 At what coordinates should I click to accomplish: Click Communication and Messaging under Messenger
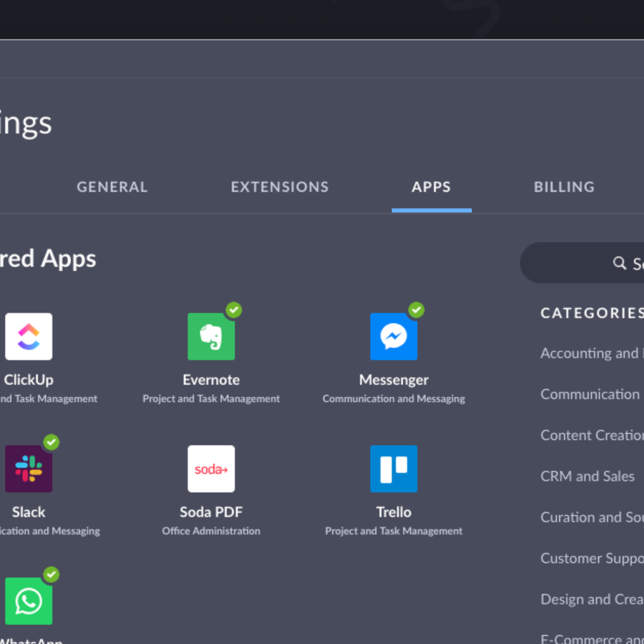[394, 399]
